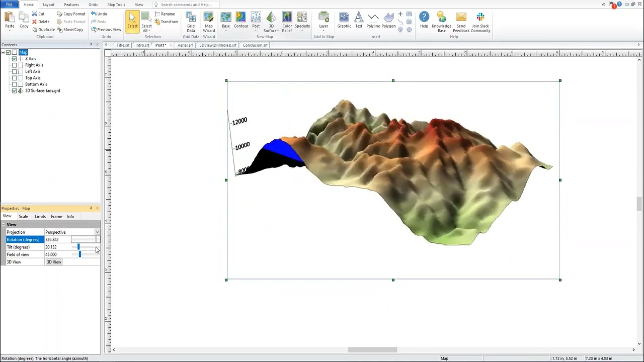Viewport: 644px width, 362px height.
Task: Open the Conclusion.srf document tab
Action: point(255,45)
